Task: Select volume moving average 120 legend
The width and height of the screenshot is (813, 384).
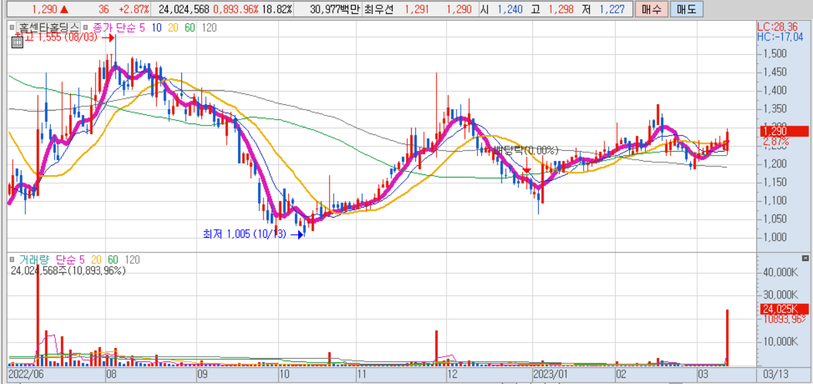Action: point(133,260)
